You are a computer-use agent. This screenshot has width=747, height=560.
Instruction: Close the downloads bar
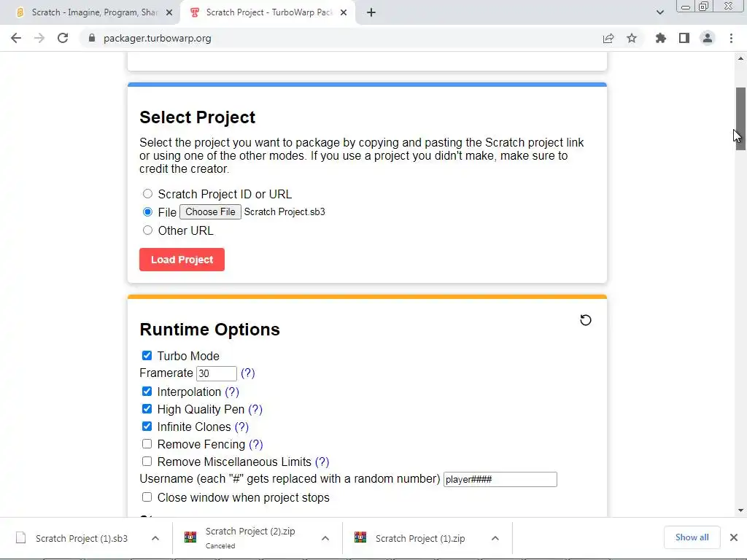(734, 537)
